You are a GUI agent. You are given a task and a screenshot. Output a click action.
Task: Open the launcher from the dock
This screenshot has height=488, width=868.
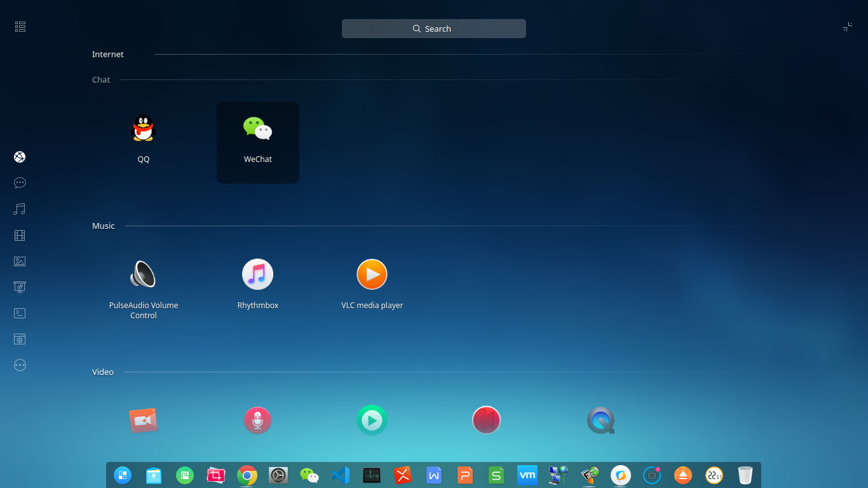point(123,475)
